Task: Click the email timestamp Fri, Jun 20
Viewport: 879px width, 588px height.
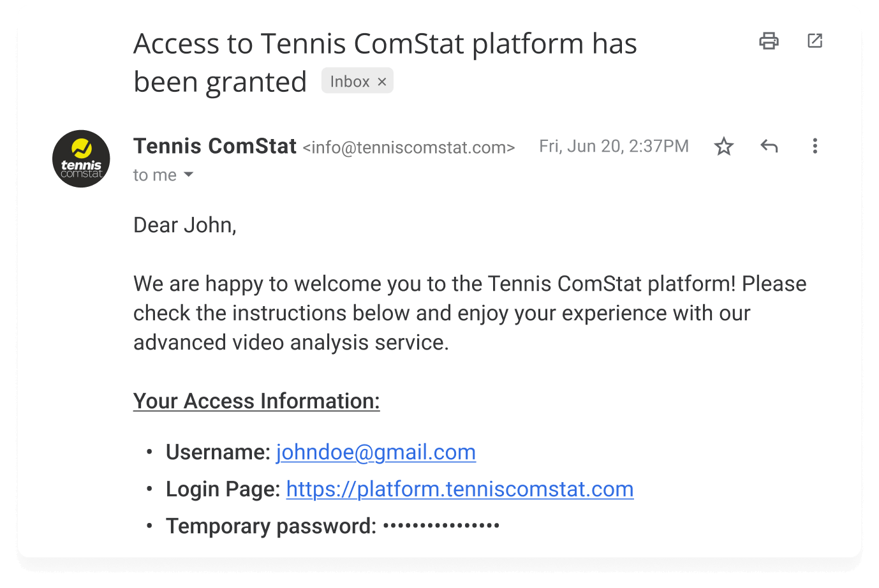Action: (x=614, y=147)
